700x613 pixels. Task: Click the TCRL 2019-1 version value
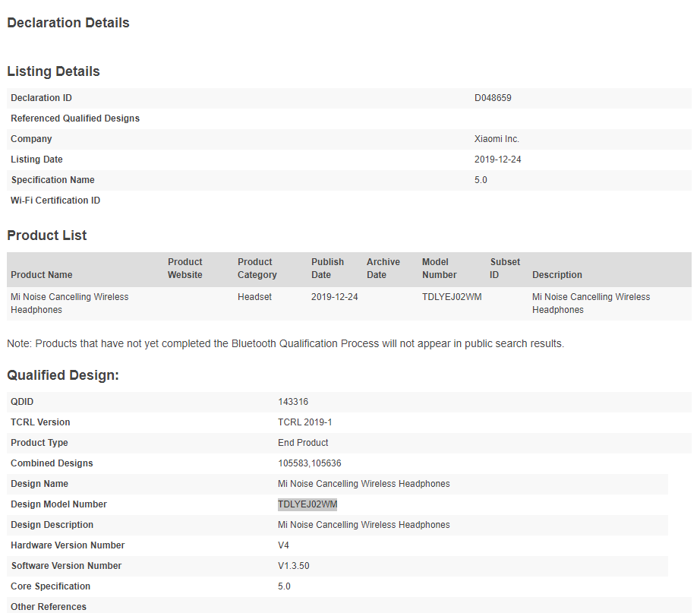coord(305,422)
